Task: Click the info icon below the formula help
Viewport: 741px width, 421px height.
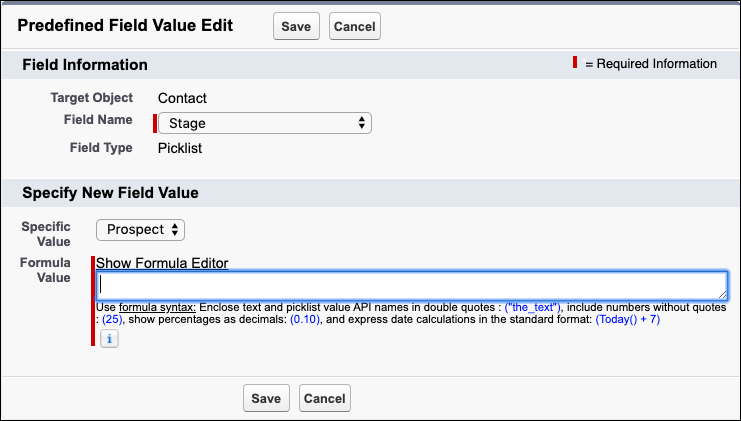Action: coord(110,339)
